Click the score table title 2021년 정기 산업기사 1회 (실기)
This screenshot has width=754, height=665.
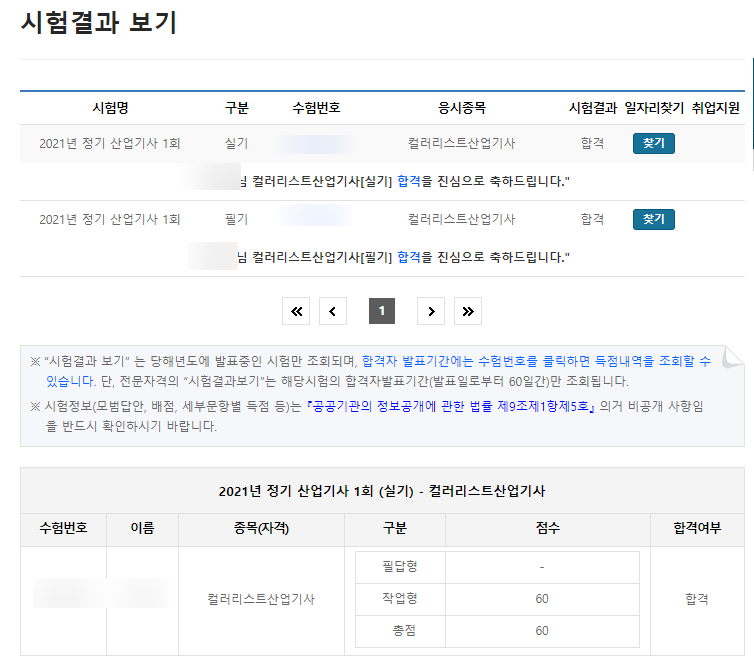[382, 491]
